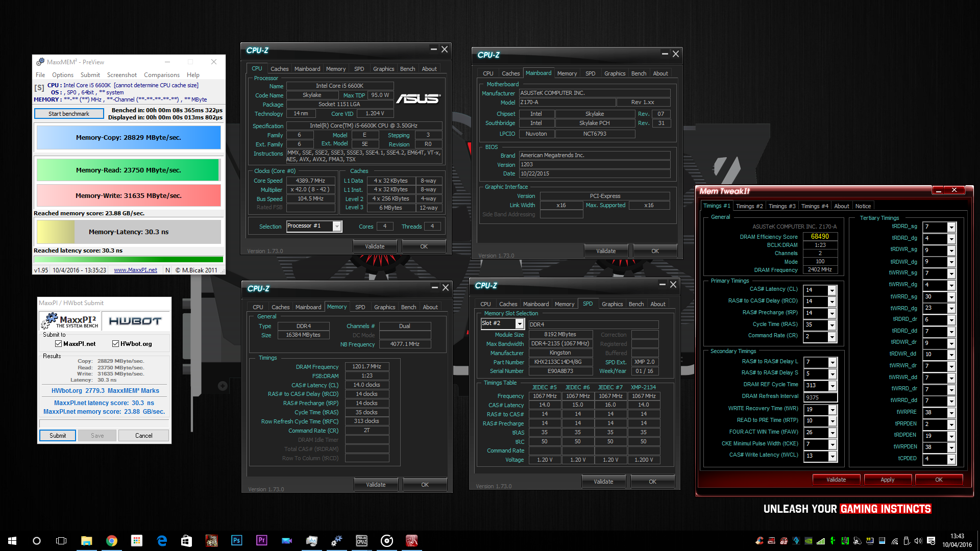Open the blue video camera taskbar app
The image size is (980, 551).
286,541
